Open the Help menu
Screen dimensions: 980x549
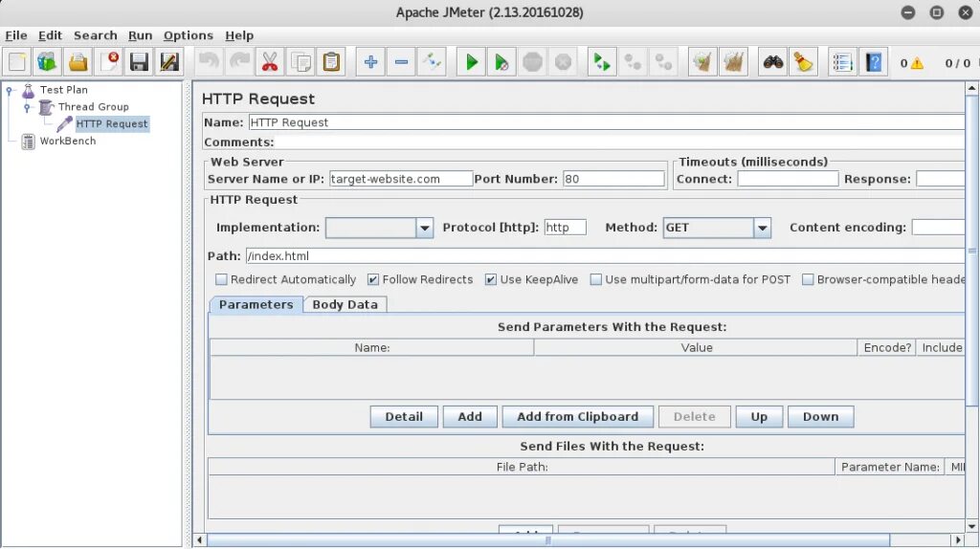coord(239,35)
